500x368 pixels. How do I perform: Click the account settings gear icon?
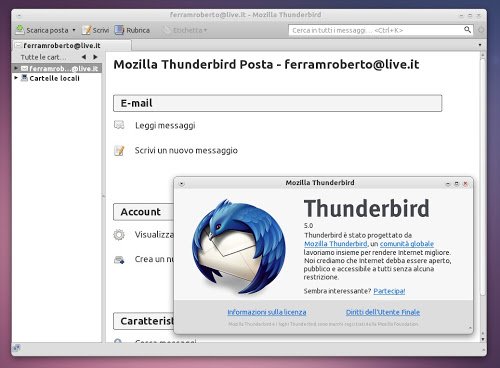click(119, 235)
